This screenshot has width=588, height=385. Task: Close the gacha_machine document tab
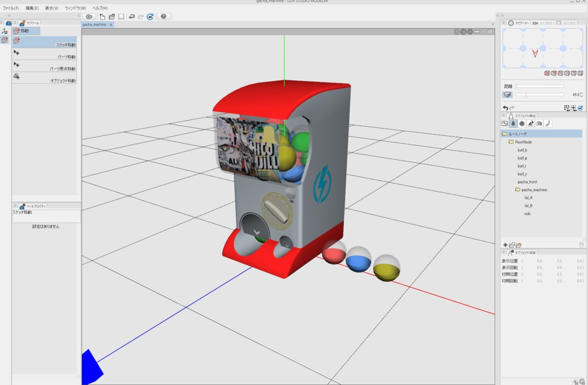pos(110,25)
